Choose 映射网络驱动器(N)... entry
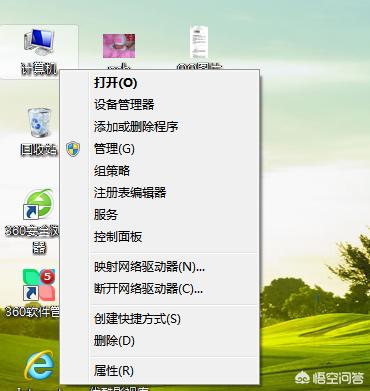Screen dimensions: 370x391 click(160, 267)
